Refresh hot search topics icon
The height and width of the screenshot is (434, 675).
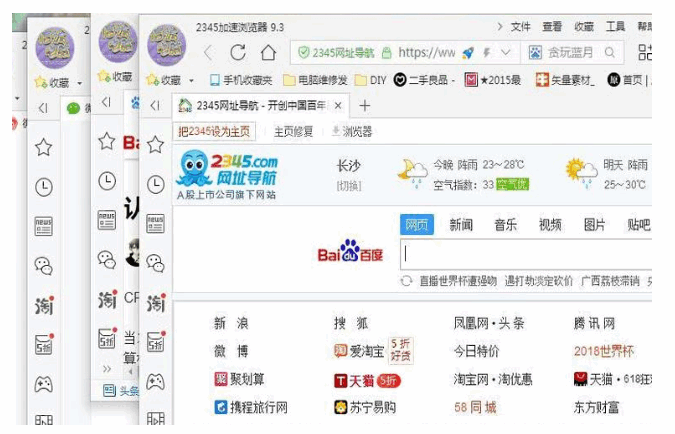pos(406,281)
